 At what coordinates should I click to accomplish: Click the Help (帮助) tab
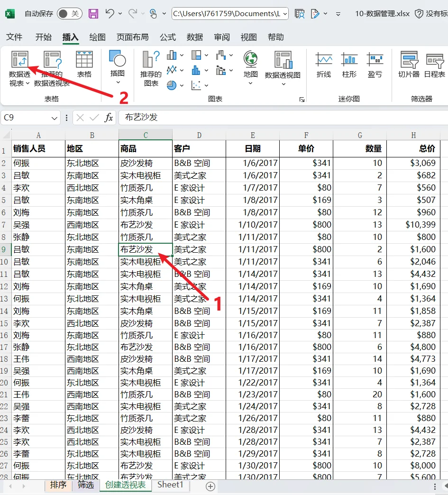(275, 37)
